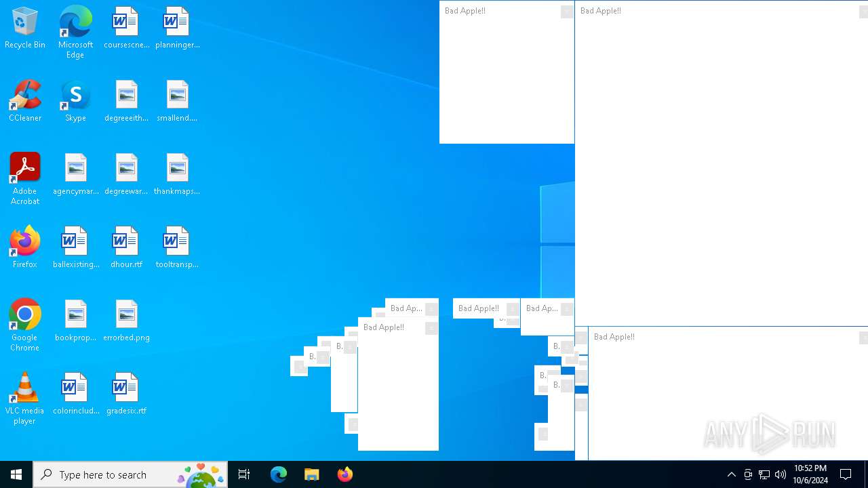This screenshot has height=488, width=868.
Task: Open network status tray icon
Action: (x=764, y=474)
